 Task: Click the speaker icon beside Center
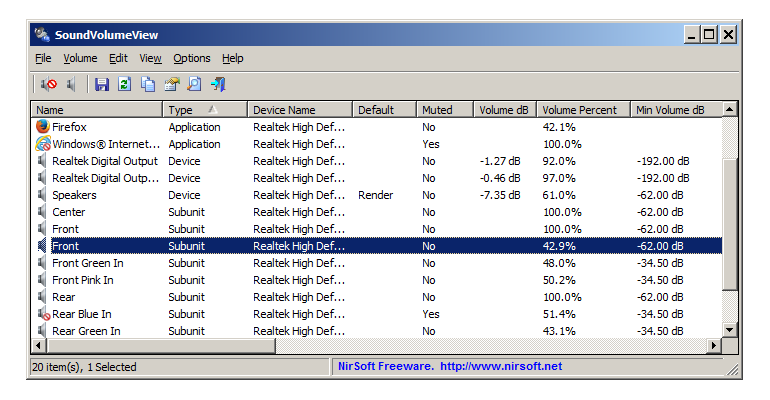(x=43, y=212)
